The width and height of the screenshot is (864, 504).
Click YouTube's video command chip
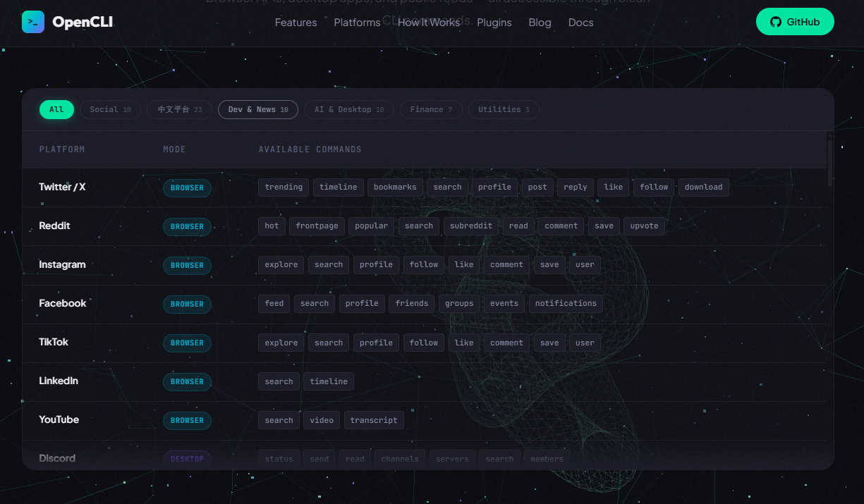pyautogui.click(x=322, y=420)
